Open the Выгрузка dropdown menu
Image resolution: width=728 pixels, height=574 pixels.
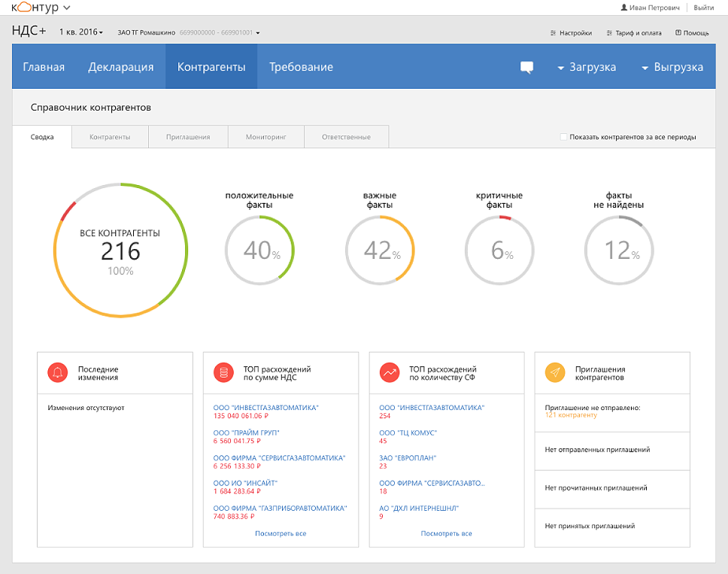[672, 67]
